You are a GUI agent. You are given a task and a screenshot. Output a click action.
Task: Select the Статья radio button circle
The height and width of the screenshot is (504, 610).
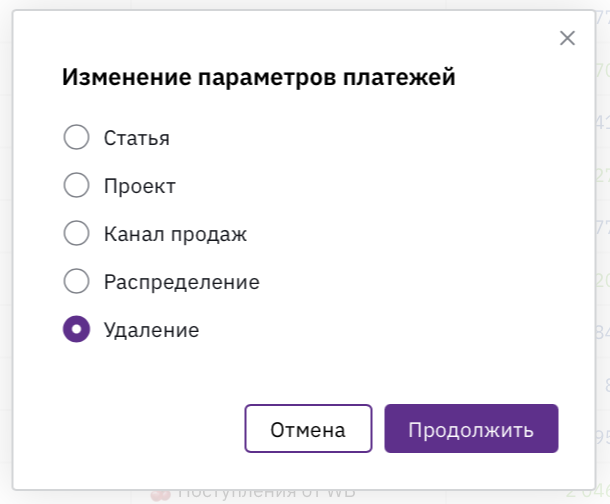pyautogui.click(x=76, y=137)
